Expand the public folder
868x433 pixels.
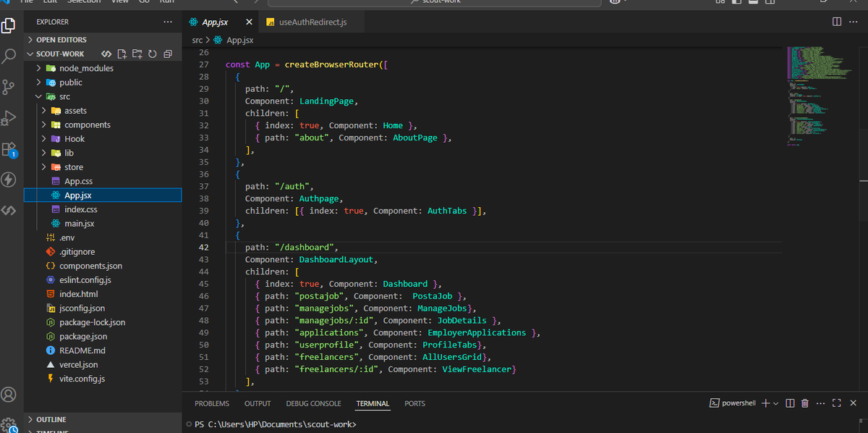[103, 83]
